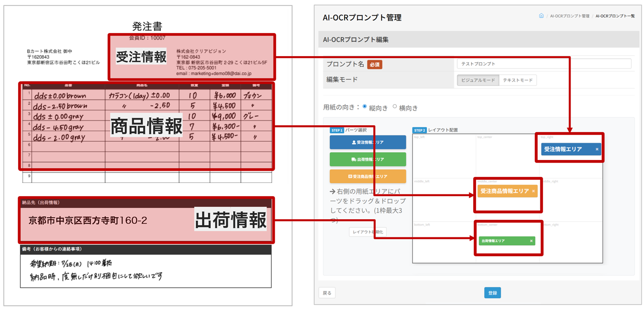
Task: Click the person icon on the blue 受注情報エリア part
Action: [354, 142]
